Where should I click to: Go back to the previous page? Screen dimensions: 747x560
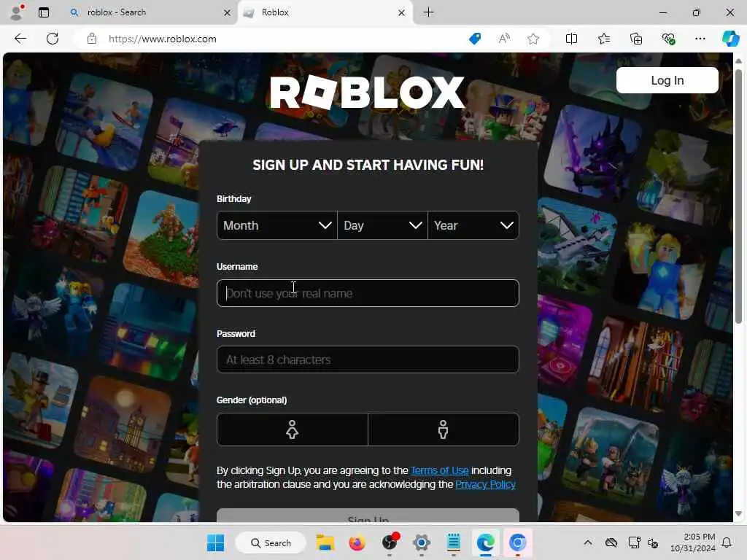(x=20, y=39)
